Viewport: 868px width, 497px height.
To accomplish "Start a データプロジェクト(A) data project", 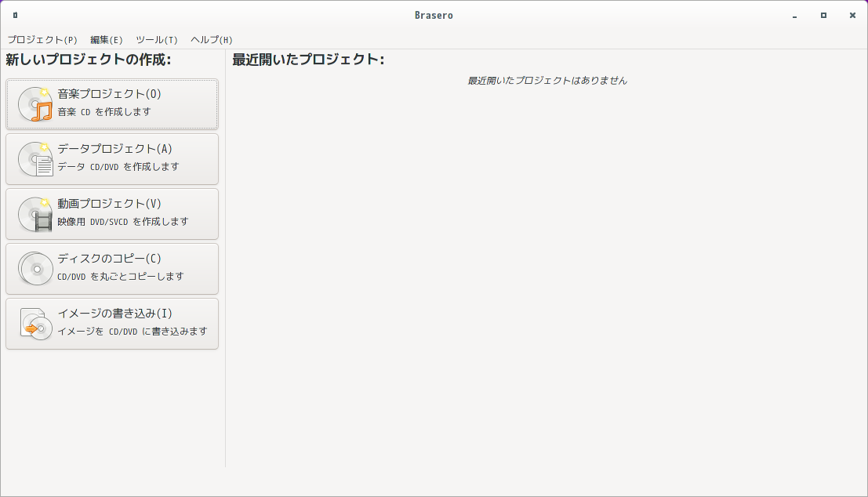I will tap(112, 159).
